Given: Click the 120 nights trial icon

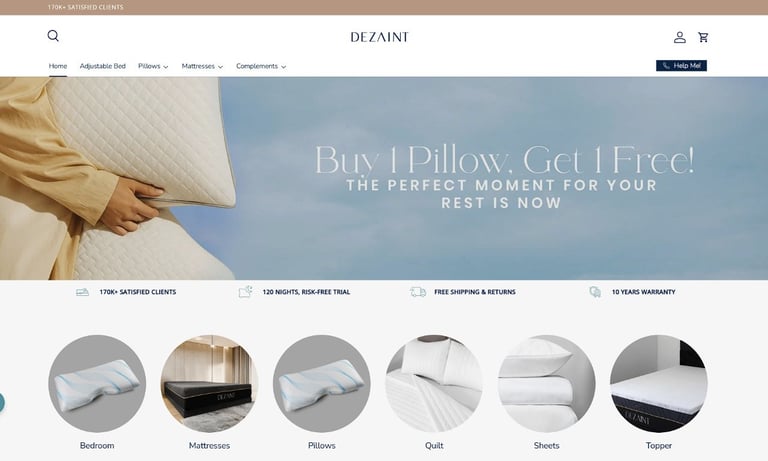Looking at the screenshot, I should click(245, 291).
